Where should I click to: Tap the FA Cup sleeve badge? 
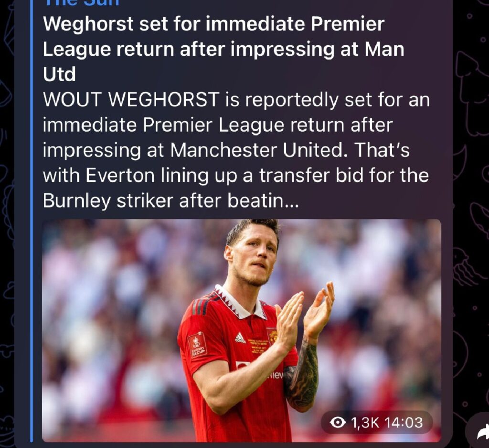(x=197, y=345)
